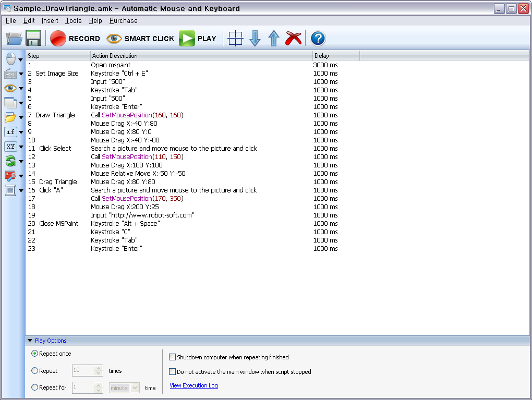This screenshot has height=400, width=532.
Task: Open the Edit menu
Action: pos(29,21)
